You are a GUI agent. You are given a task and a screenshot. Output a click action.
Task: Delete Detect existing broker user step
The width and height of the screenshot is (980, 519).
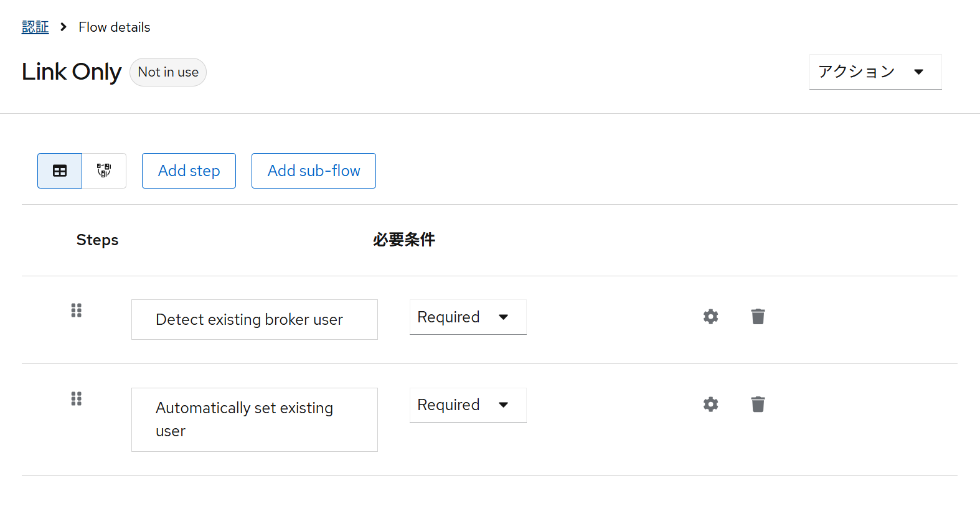point(758,317)
